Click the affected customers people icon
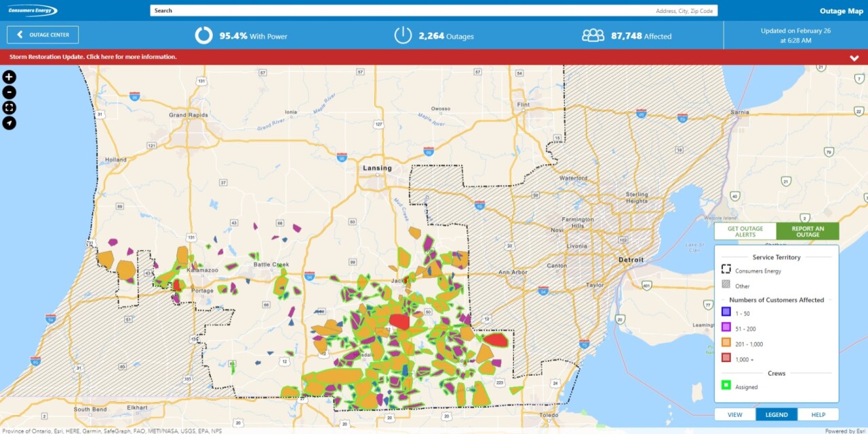 593,35
